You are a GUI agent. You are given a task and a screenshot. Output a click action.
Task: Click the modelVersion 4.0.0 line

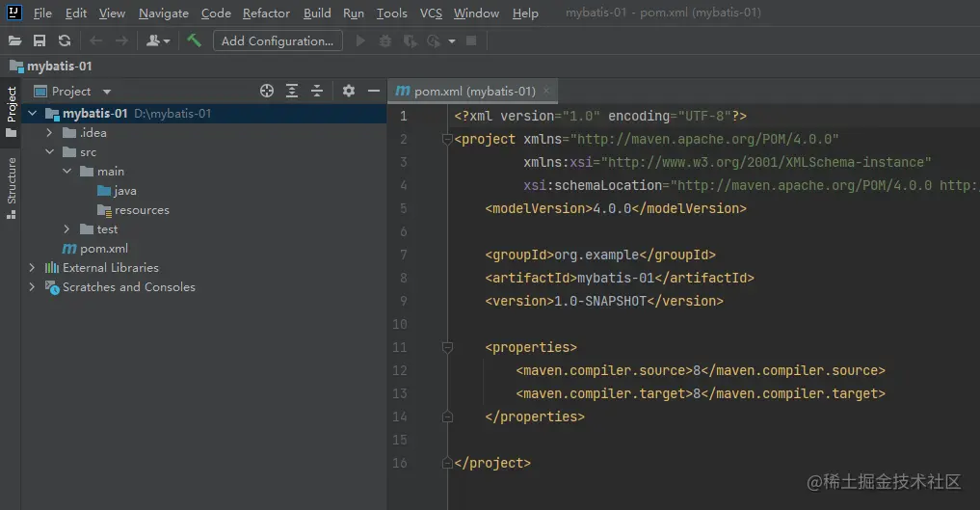point(616,209)
